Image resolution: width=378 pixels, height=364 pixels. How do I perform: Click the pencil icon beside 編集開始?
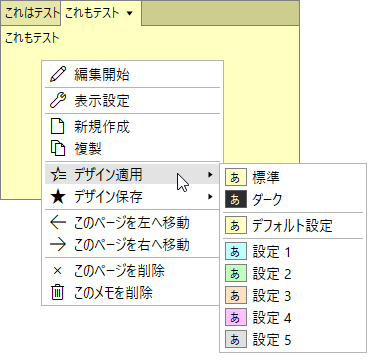click(x=58, y=74)
